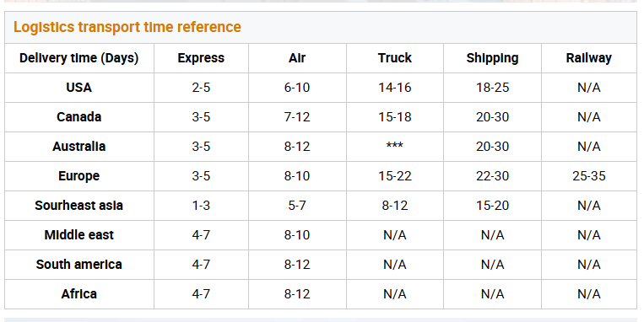Select the Sourheast asia row label
This screenshot has width=644, height=322.
click(78, 206)
